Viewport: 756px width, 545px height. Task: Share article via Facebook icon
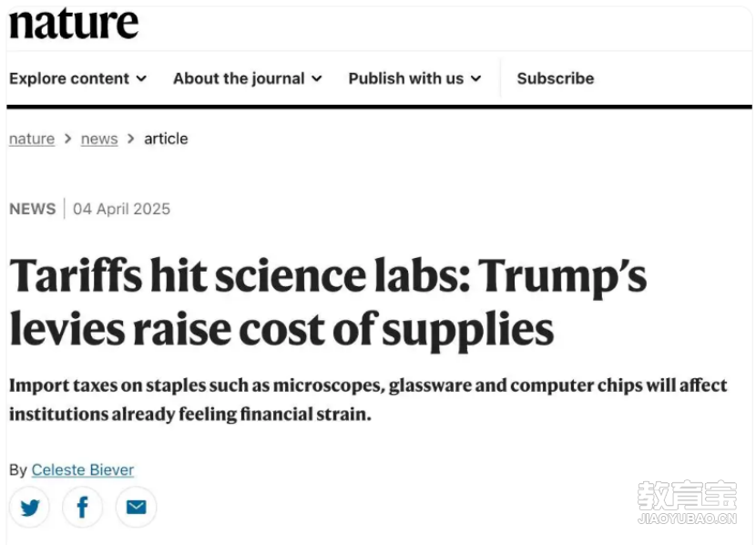83,507
